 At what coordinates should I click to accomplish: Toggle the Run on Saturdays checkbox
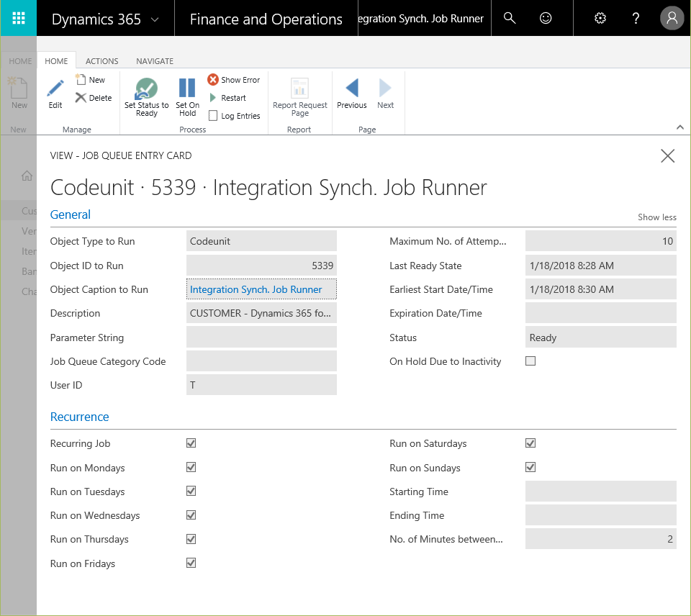530,443
